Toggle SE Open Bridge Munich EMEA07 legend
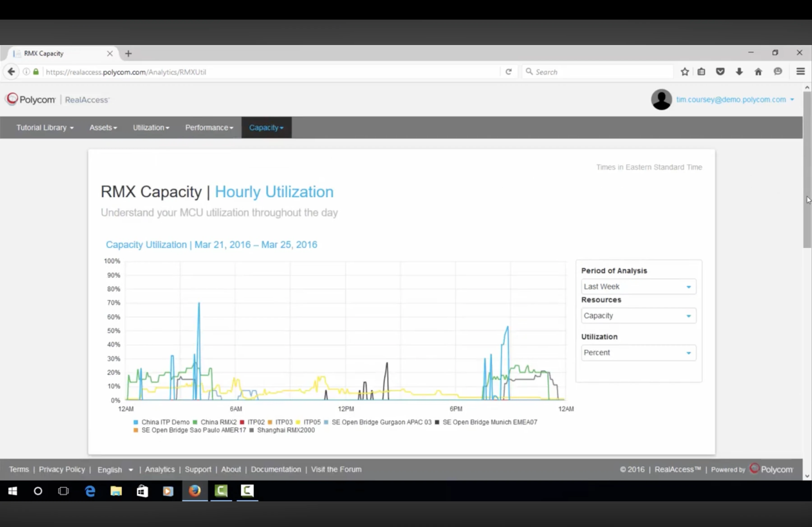This screenshot has height=527, width=812. [x=490, y=422]
